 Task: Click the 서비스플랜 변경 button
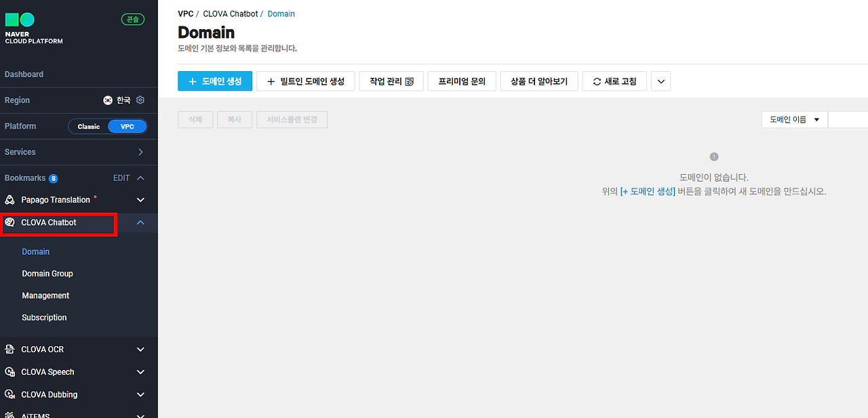pos(292,119)
